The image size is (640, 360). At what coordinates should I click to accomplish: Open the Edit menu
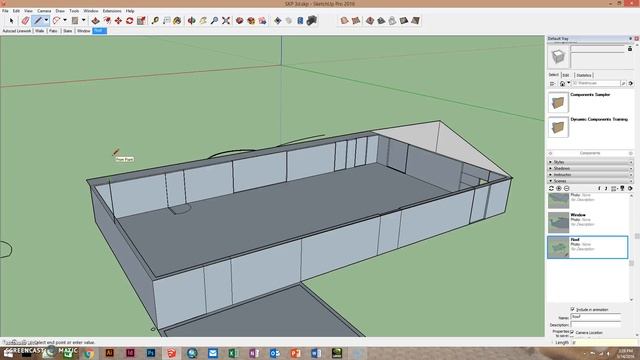16,11
